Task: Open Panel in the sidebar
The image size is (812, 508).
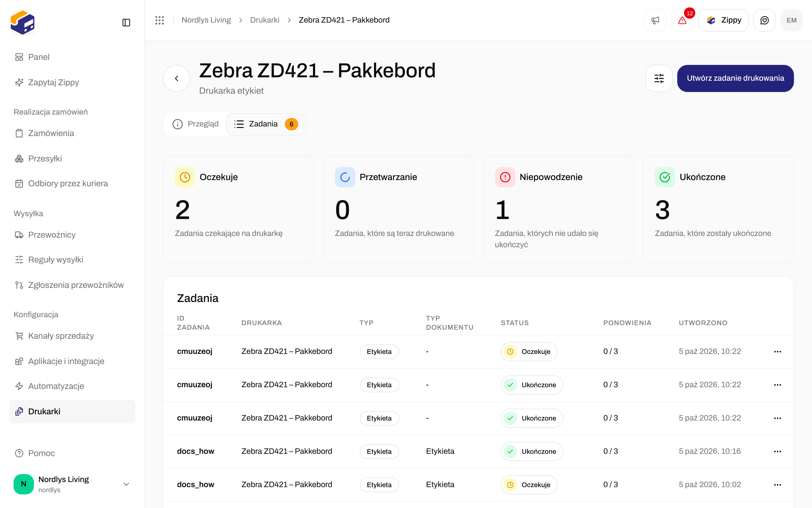Action: 72,57
